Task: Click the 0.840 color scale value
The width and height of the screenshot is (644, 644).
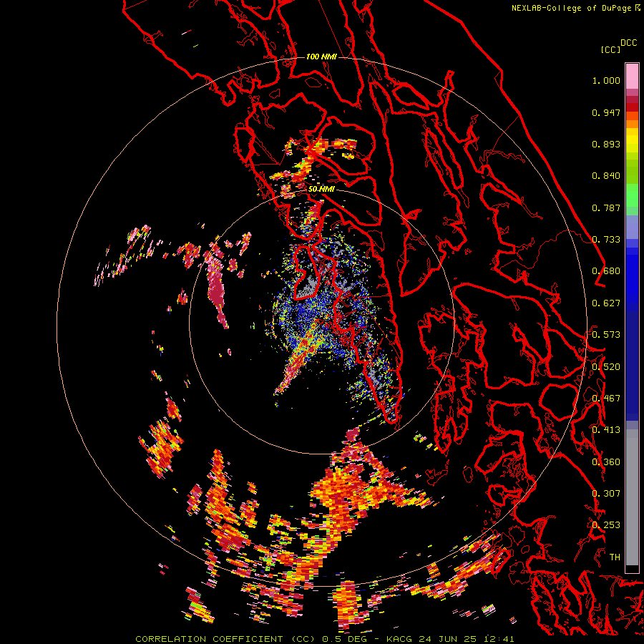Action: click(606, 176)
